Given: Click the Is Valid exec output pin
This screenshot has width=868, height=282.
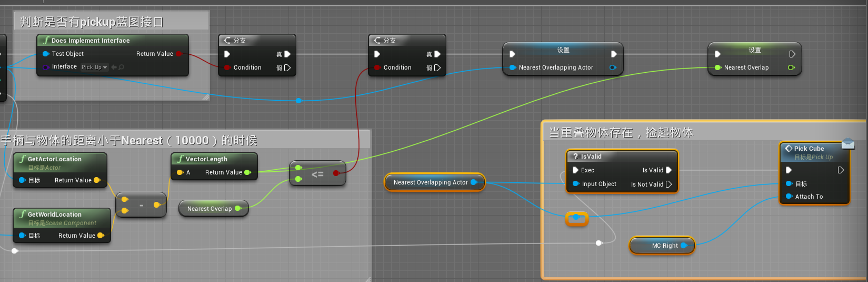Looking at the screenshot, I should [669, 170].
